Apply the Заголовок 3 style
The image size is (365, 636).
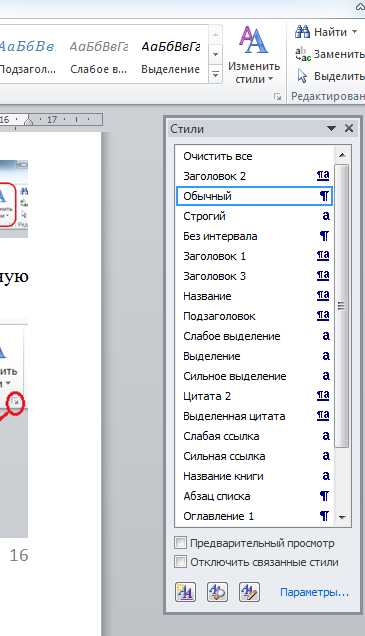point(254,276)
